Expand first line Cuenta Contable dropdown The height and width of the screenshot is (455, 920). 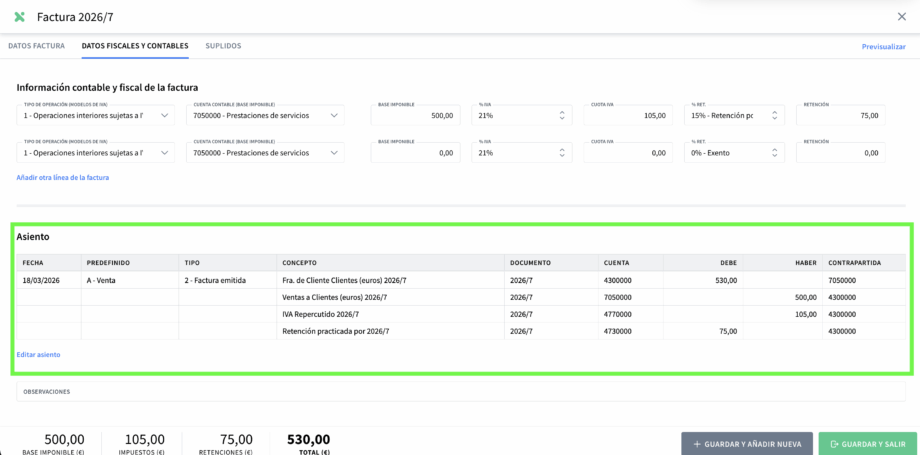(x=265, y=115)
